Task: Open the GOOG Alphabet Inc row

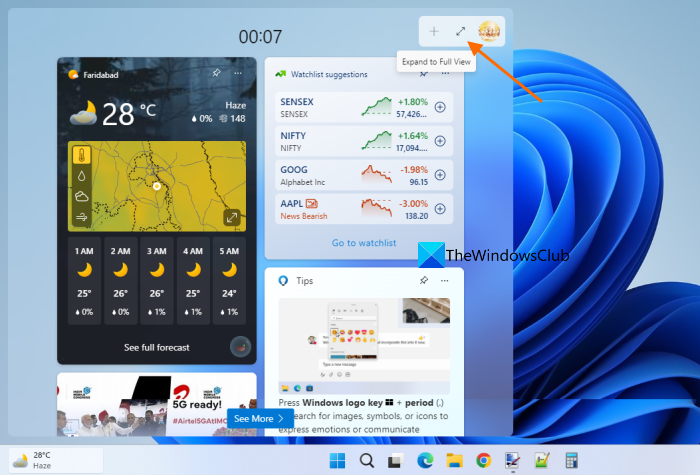Action: pyautogui.click(x=364, y=175)
